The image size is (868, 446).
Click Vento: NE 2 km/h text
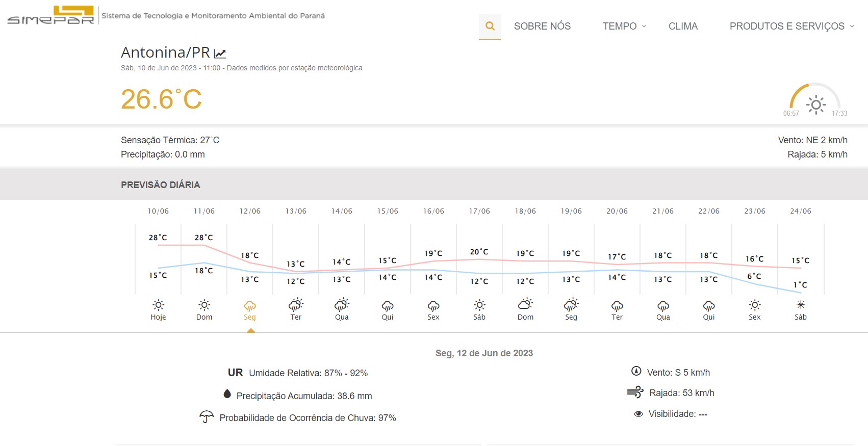coord(812,140)
